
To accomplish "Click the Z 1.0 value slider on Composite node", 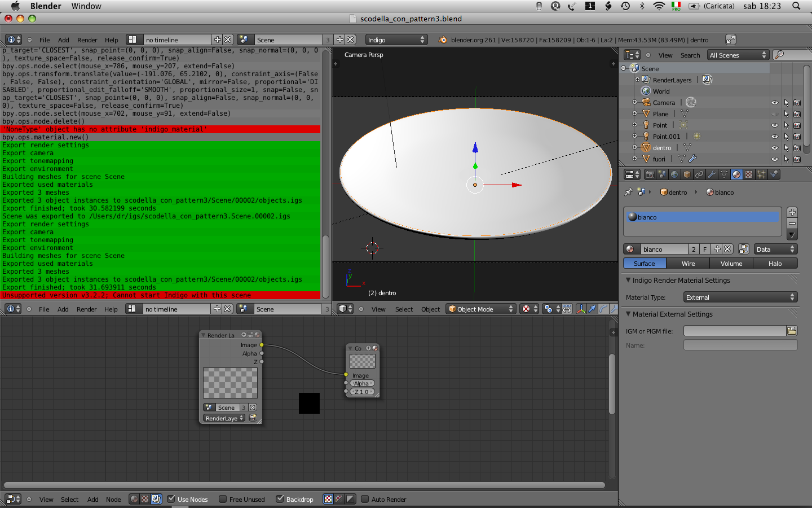I will click(x=362, y=392).
